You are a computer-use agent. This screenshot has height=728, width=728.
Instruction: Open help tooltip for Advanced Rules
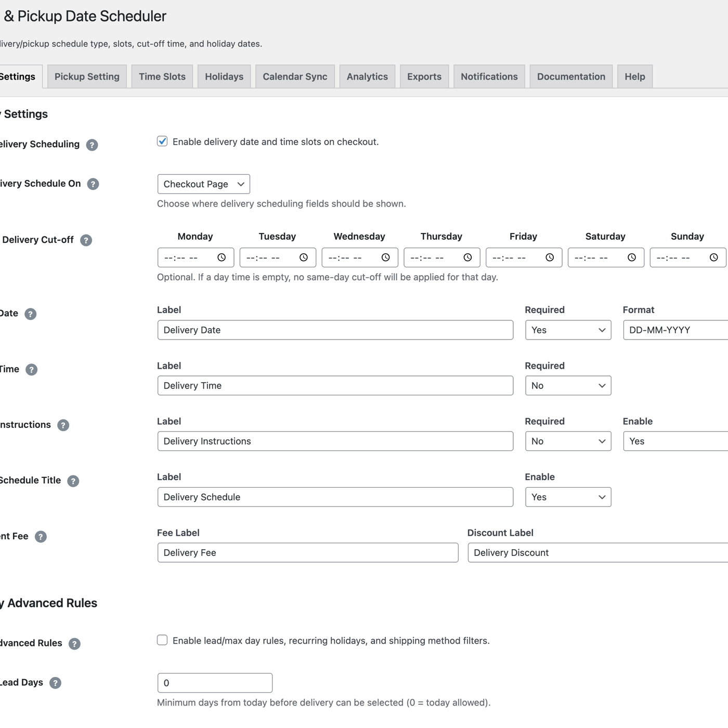(75, 644)
